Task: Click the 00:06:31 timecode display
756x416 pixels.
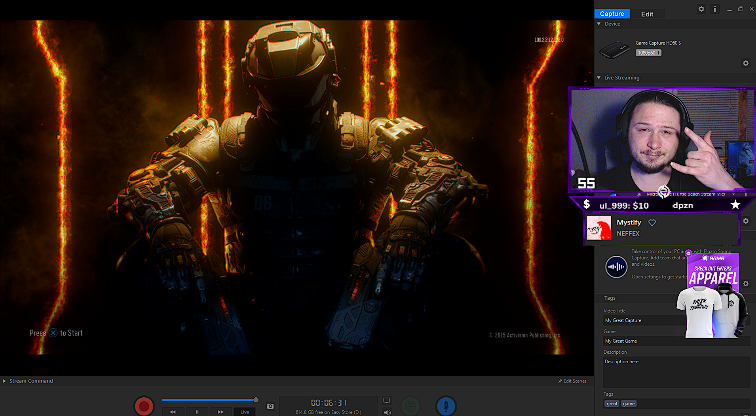Action: click(x=328, y=403)
